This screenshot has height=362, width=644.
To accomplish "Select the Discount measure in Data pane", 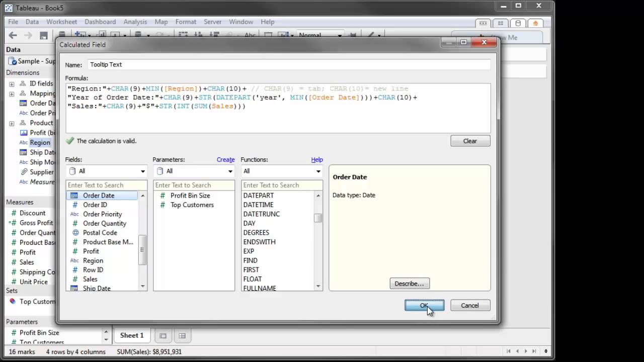I will pos(32,213).
